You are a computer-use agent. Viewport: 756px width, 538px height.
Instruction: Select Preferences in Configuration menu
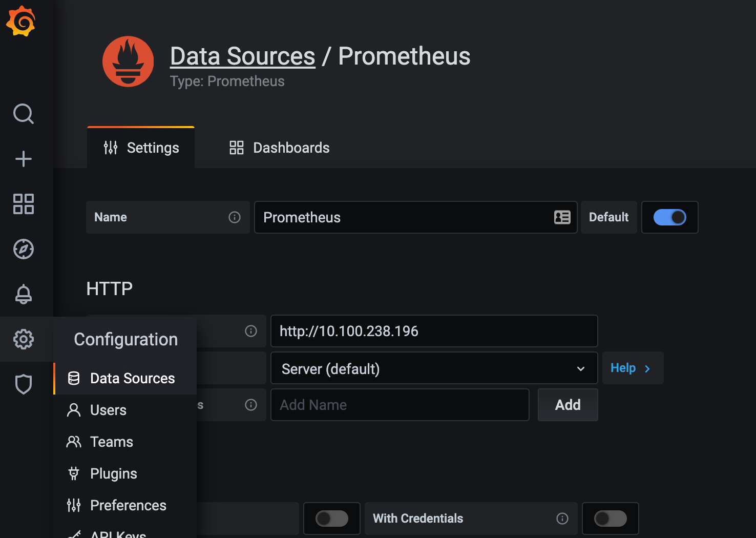[125, 505]
